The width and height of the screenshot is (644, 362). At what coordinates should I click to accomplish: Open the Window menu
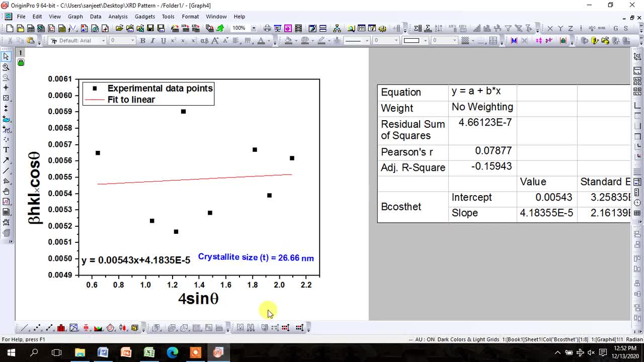(x=216, y=17)
